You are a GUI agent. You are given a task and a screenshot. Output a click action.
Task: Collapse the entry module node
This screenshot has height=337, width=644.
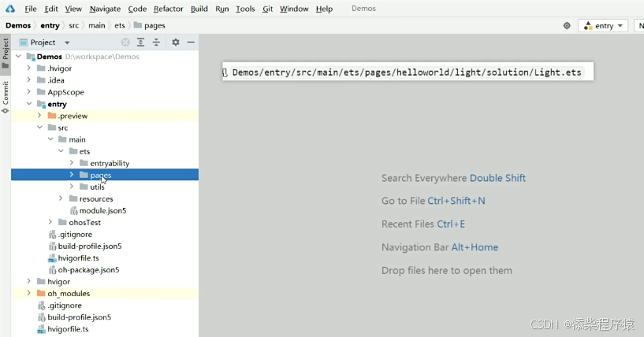click(29, 104)
